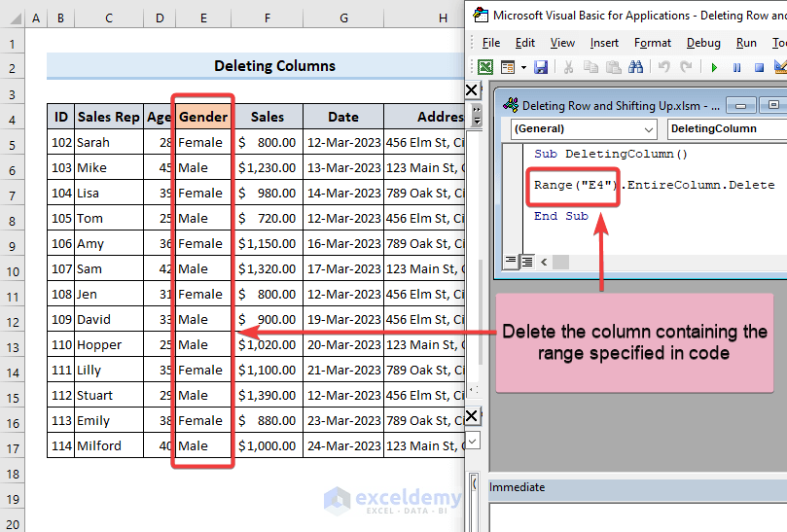Image resolution: width=787 pixels, height=532 pixels.
Task: Click the .EntireColumn.Delete code text
Action: [x=698, y=185]
